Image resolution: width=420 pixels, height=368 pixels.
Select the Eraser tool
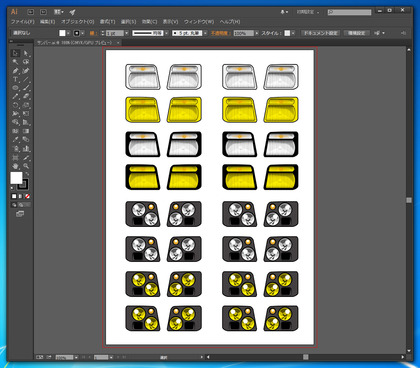tap(26, 97)
